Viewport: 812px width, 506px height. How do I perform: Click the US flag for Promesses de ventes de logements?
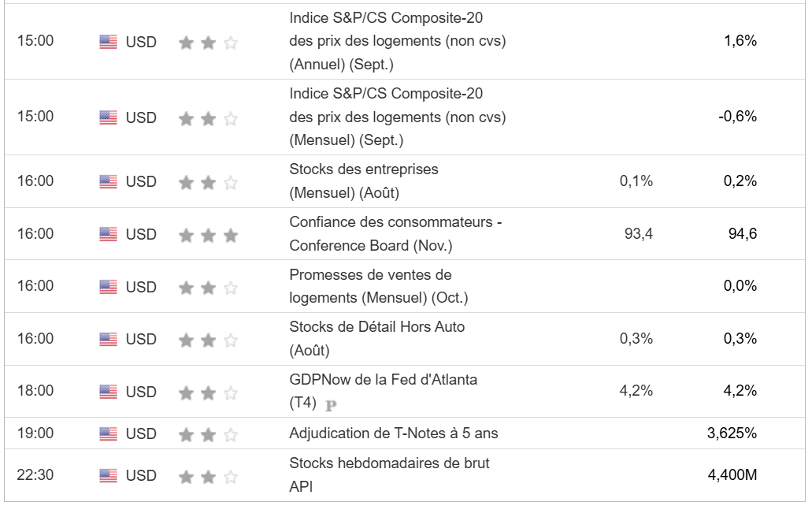coord(109,287)
